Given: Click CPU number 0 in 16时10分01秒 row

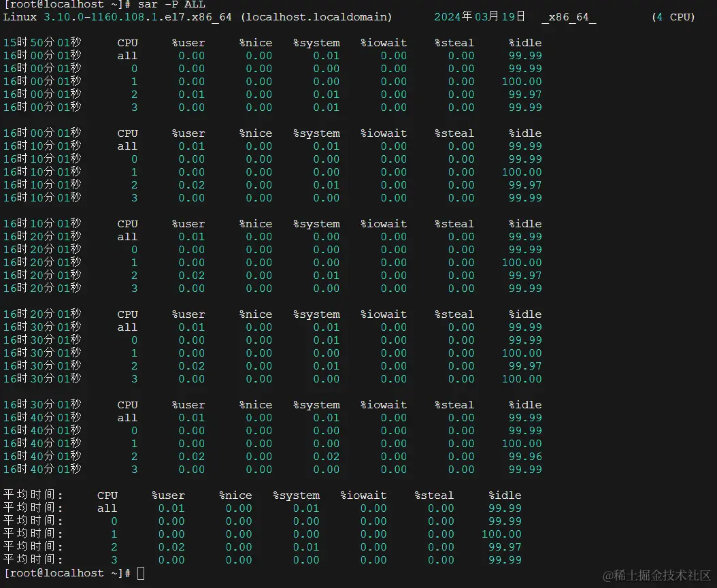Looking at the screenshot, I should pyautogui.click(x=134, y=159).
